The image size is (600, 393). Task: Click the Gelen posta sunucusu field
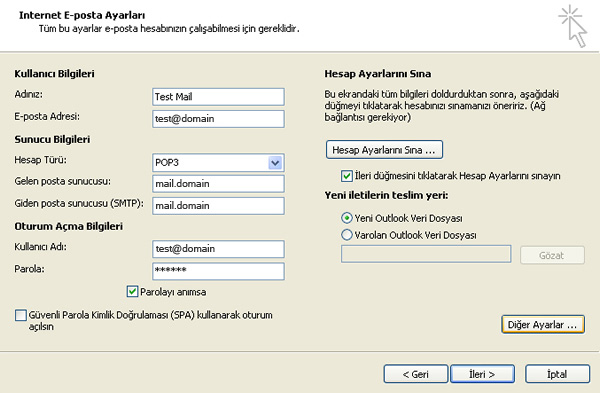pos(218,184)
